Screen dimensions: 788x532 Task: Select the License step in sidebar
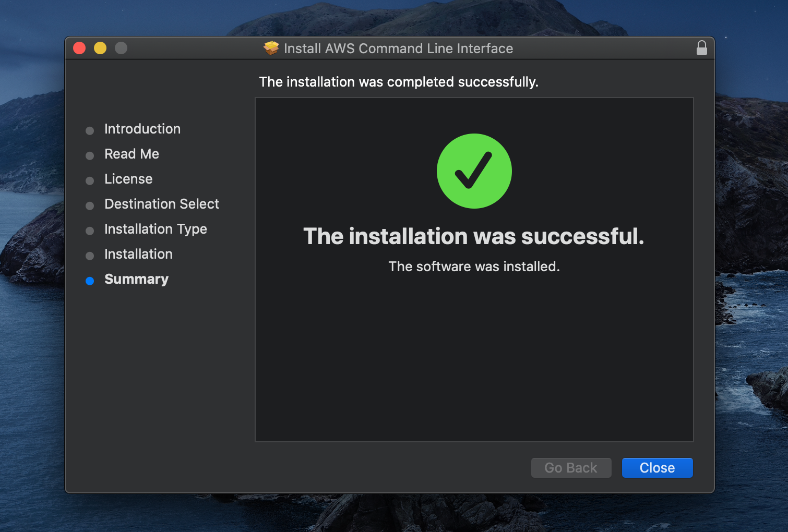click(128, 179)
